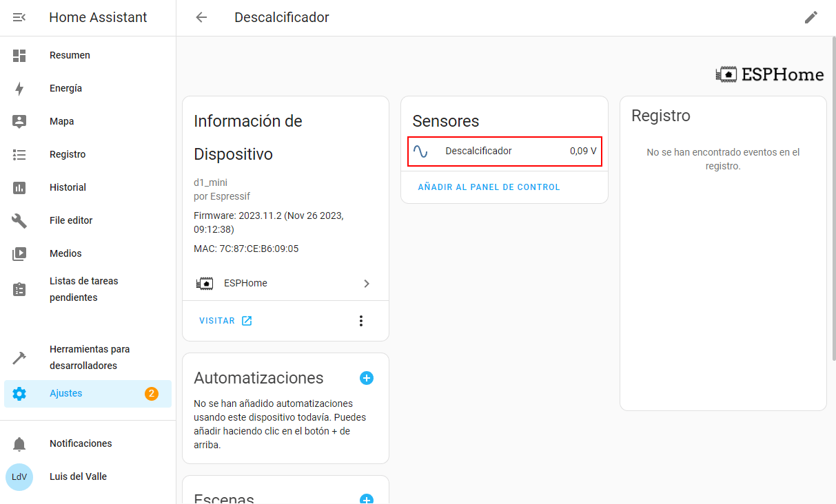This screenshot has height=504, width=836.
Task: Open Medios in the sidebar
Action: pos(88,253)
